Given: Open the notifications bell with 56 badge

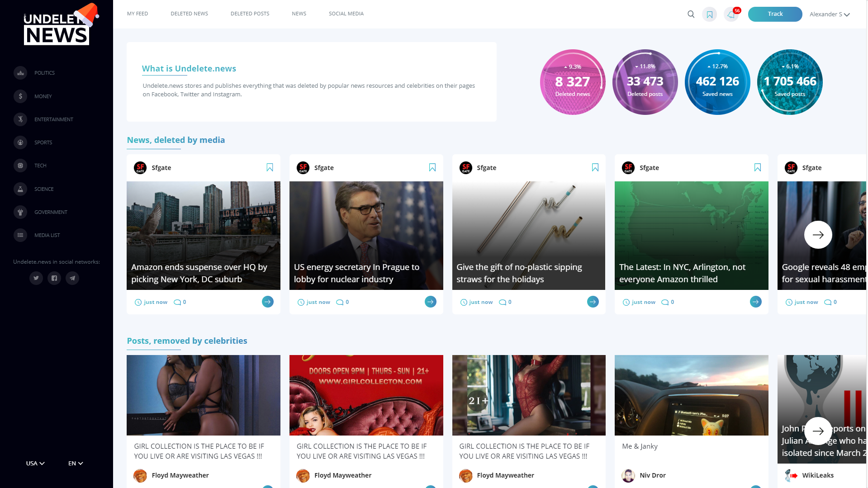Looking at the screenshot, I should [x=731, y=14].
